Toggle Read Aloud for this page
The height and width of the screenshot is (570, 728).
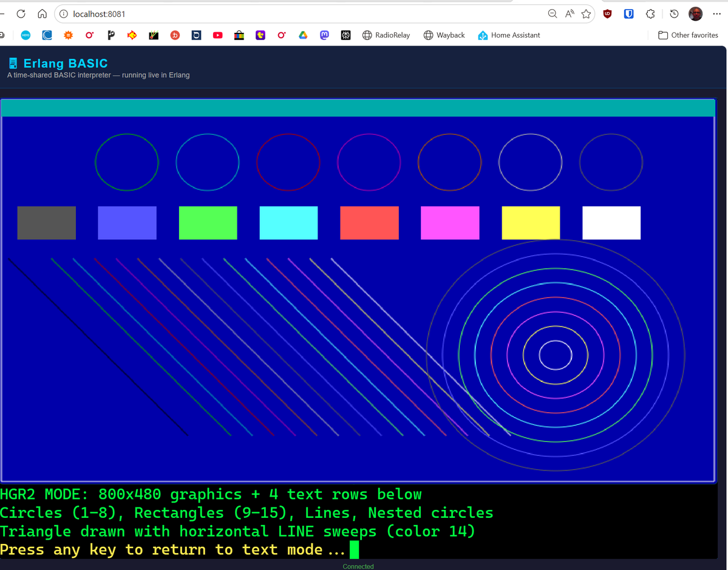pos(570,13)
